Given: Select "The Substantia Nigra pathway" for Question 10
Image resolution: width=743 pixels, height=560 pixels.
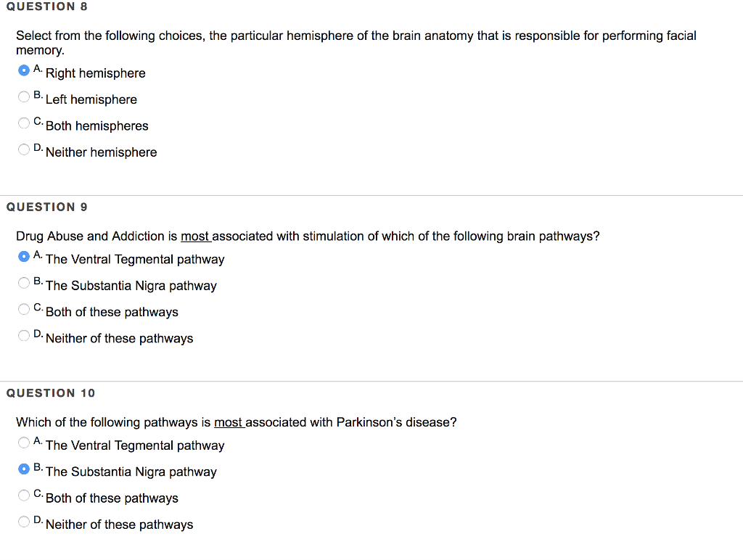Looking at the screenshot, I should tap(23, 469).
